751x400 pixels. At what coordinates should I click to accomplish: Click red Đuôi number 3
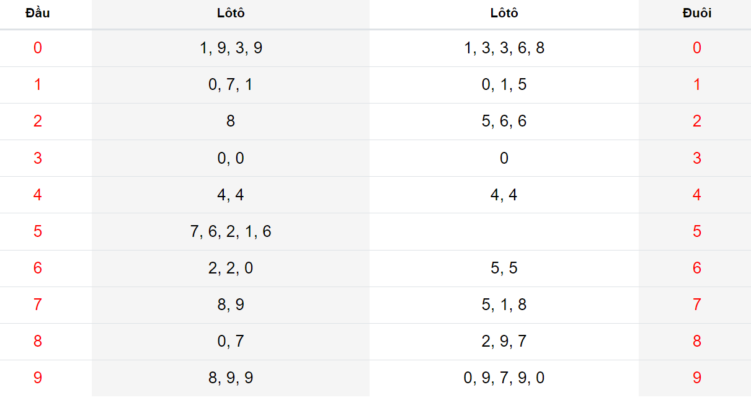tap(697, 158)
